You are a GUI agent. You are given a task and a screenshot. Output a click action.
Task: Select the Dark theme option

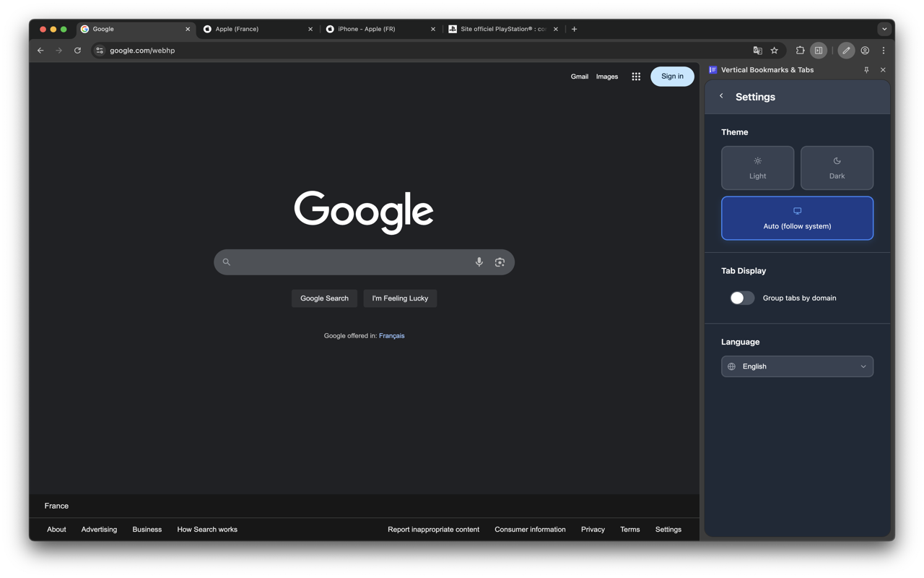tap(837, 168)
